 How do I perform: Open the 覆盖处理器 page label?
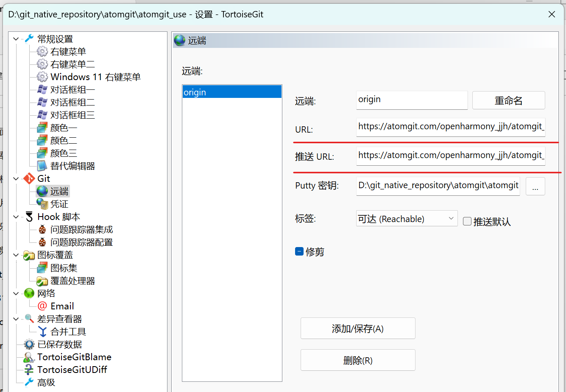[72, 281]
